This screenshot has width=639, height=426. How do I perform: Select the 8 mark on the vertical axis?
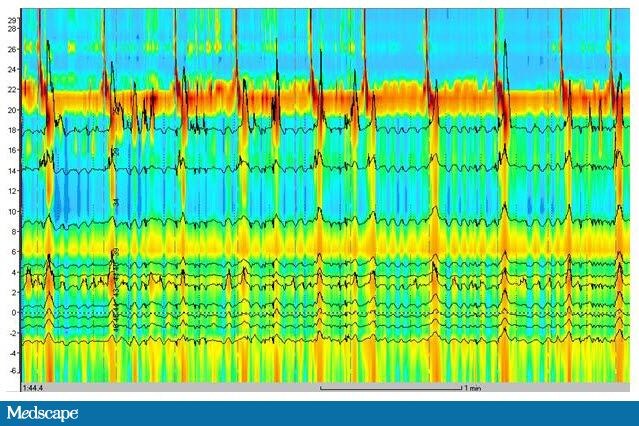pyautogui.click(x=14, y=231)
